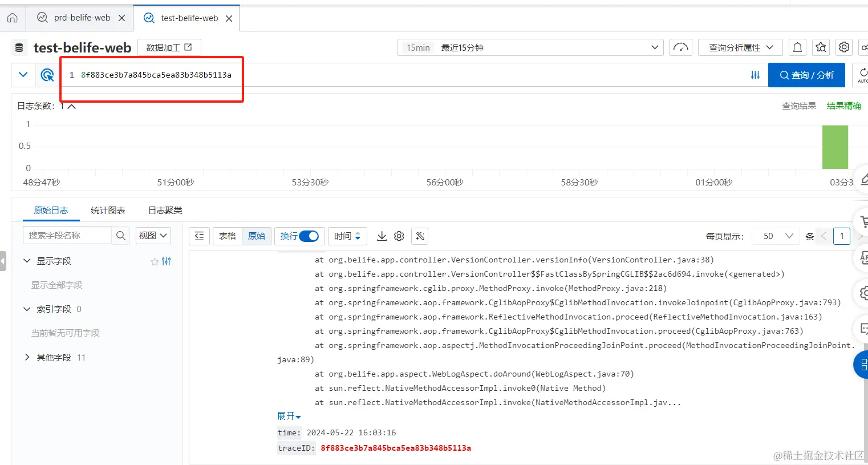
Task: Click the field settings sliders in 显示字段
Action: tap(167, 261)
